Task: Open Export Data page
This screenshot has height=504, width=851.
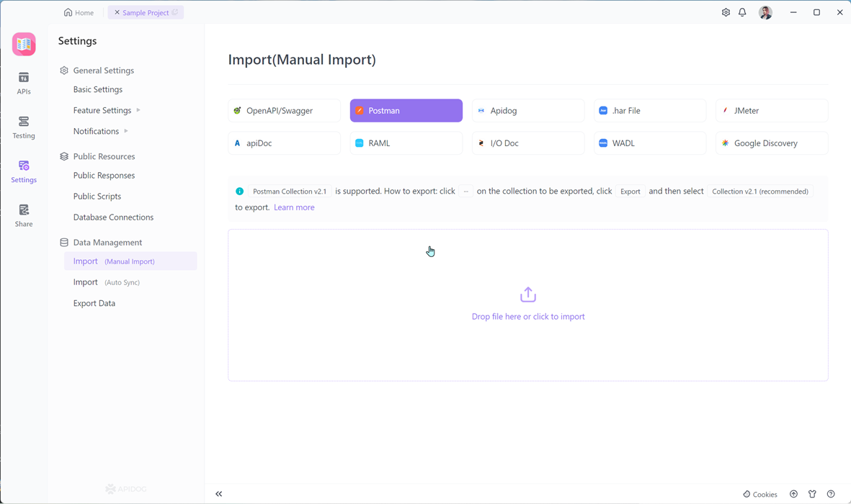Action: [94, 303]
